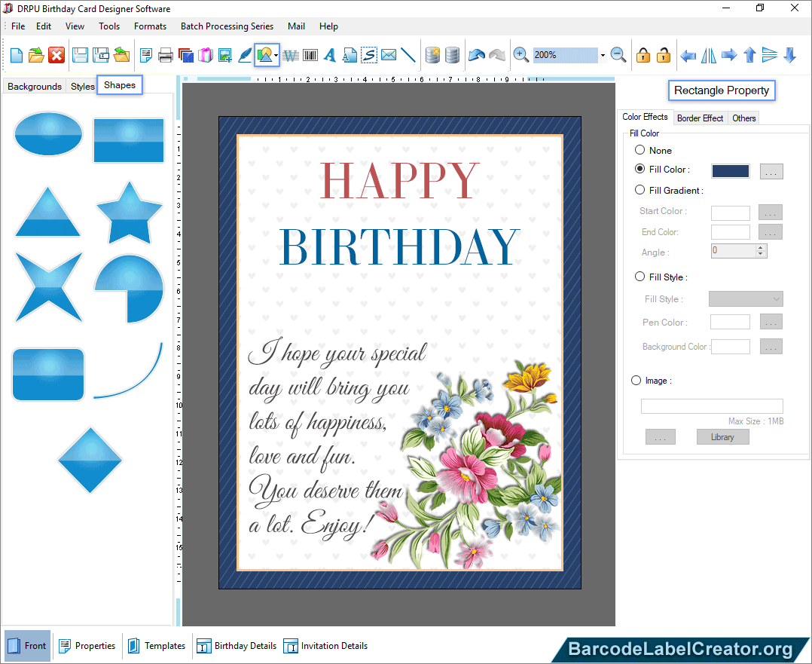The image size is (812, 664).
Task: Select the Fill Color radio button
Action: [640, 169]
